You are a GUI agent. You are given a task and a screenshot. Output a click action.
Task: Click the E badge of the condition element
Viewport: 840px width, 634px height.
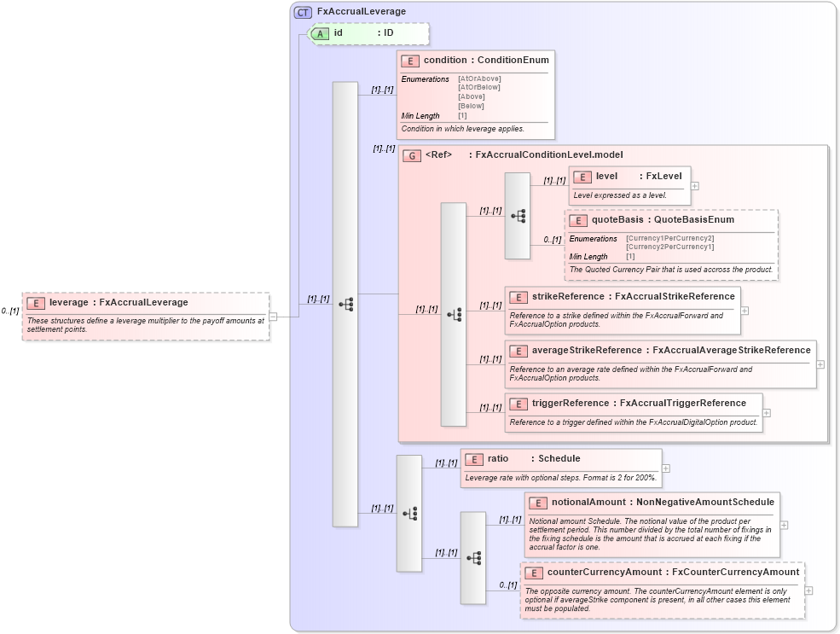pos(410,61)
